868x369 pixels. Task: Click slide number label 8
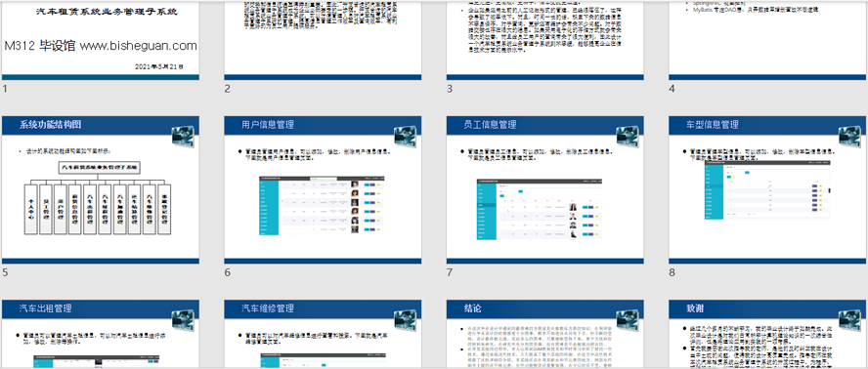pos(673,272)
